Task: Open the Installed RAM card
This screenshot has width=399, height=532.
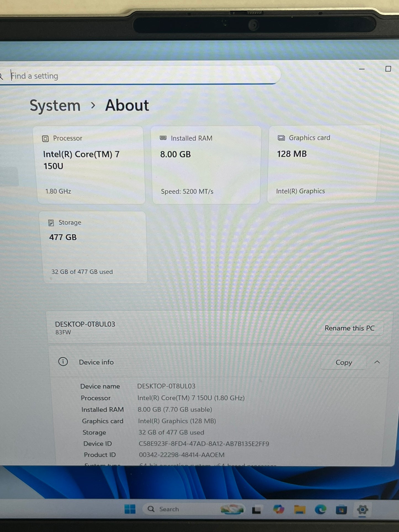Action: (206, 165)
